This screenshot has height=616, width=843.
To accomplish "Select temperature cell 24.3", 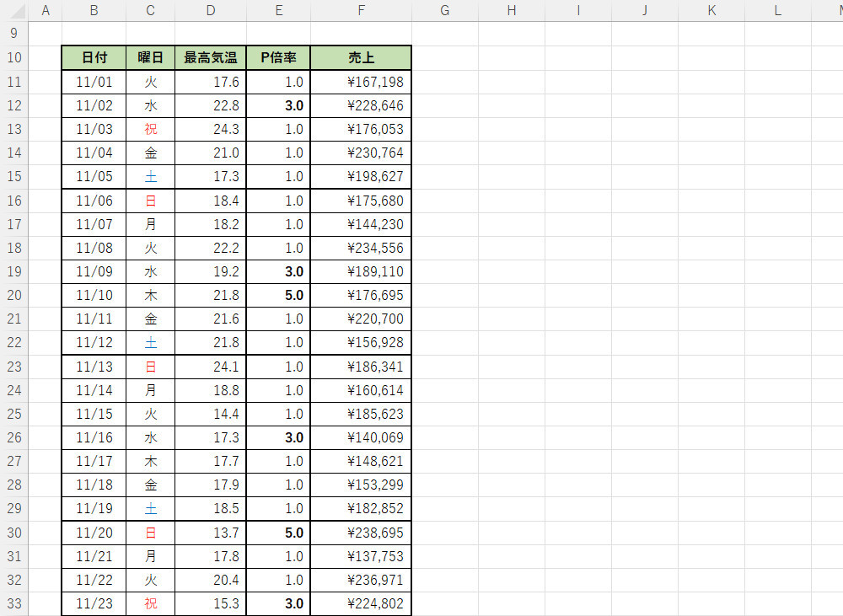I will (211, 129).
